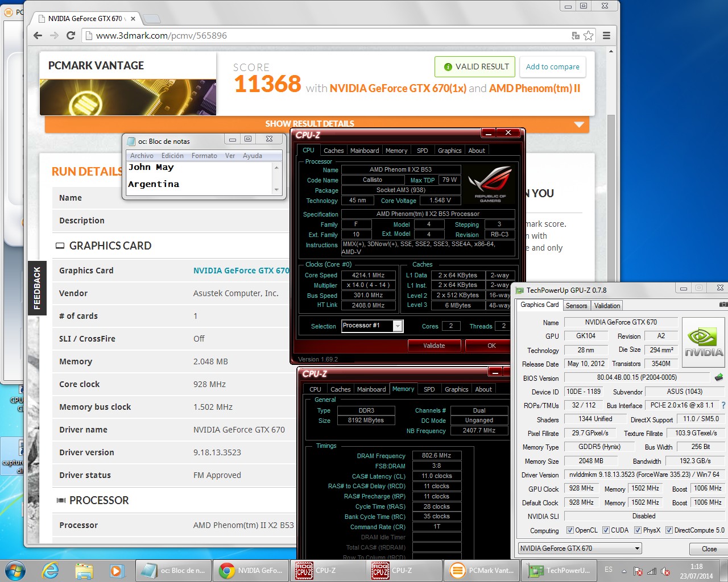
Task: Open Notepad's Edición menu
Action: pyautogui.click(x=172, y=156)
